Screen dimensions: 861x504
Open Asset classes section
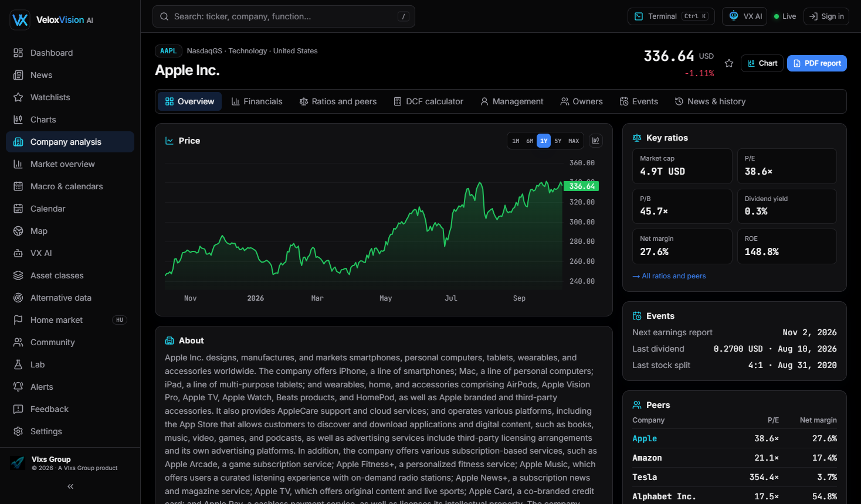tap(70, 275)
